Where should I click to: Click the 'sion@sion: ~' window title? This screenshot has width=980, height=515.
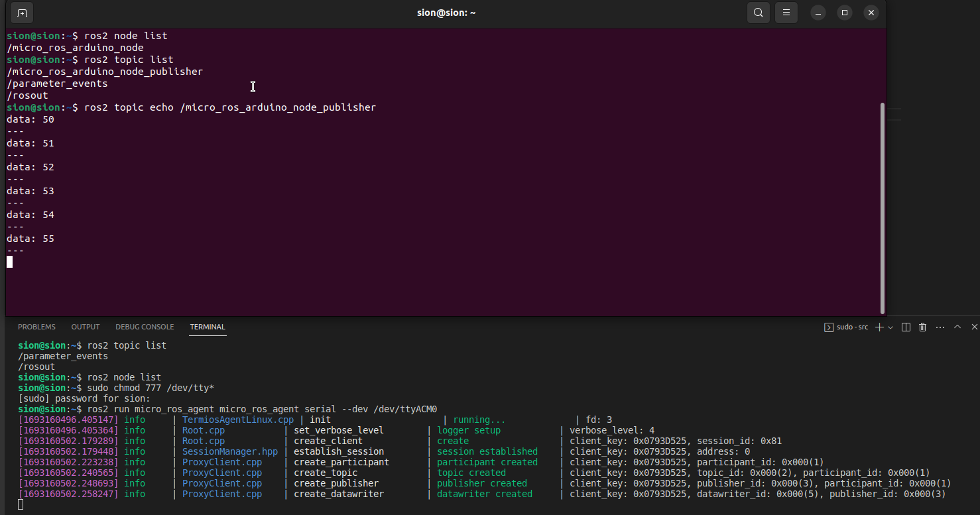coord(446,13)
